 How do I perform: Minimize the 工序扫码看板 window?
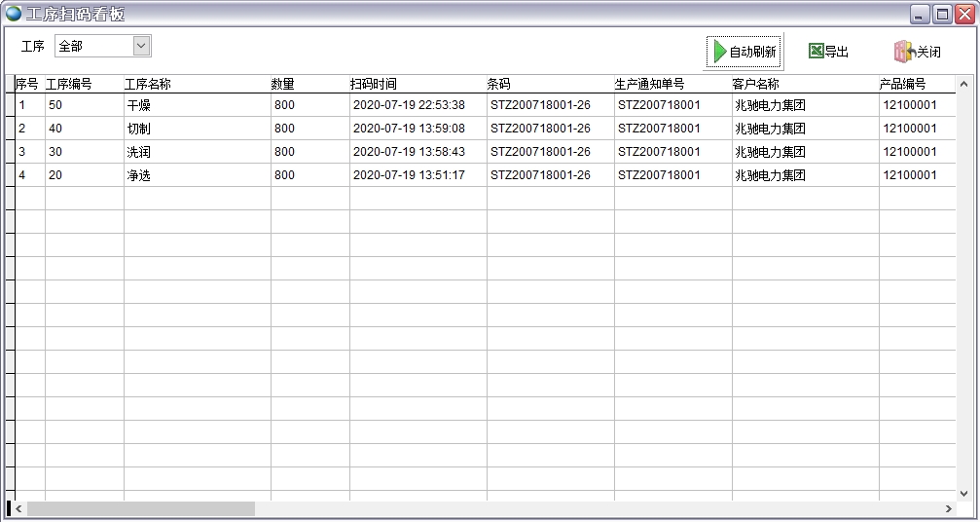point(920,14)
